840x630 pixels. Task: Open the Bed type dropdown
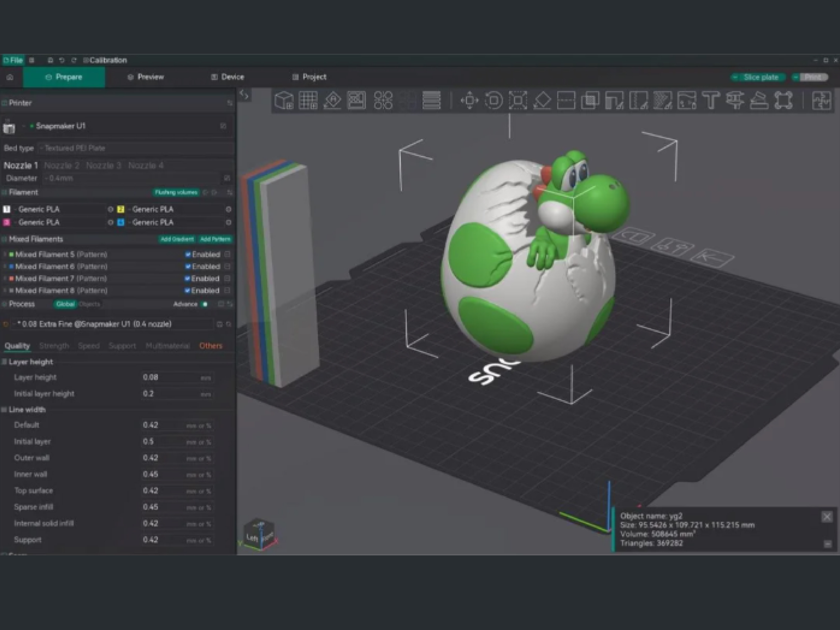tap(136, 148)
